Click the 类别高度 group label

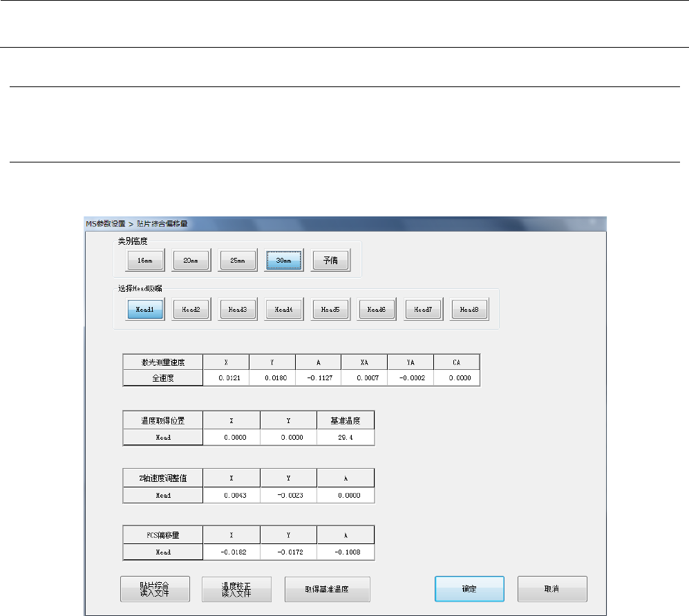[x=133, y=241]
